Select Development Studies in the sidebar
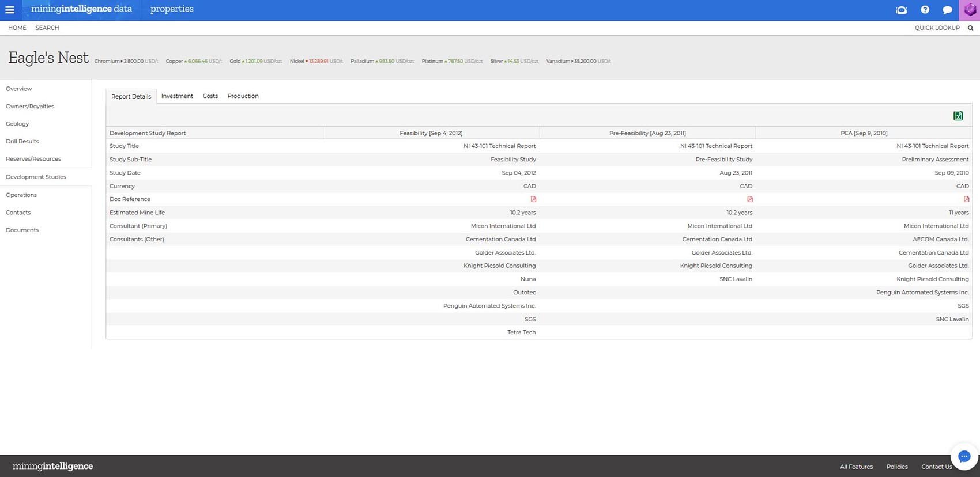Viewport: 980px width, 477px height. [36, 177]
